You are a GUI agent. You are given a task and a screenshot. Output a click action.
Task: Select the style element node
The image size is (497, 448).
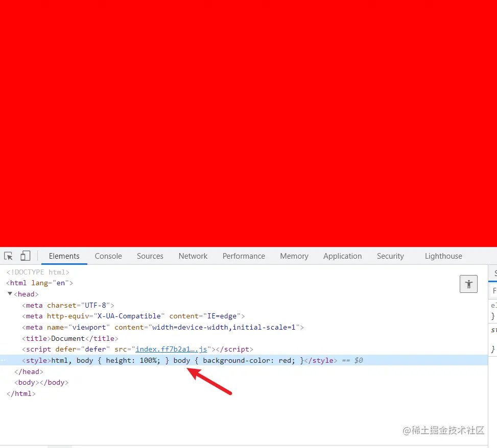coord(244,360)
